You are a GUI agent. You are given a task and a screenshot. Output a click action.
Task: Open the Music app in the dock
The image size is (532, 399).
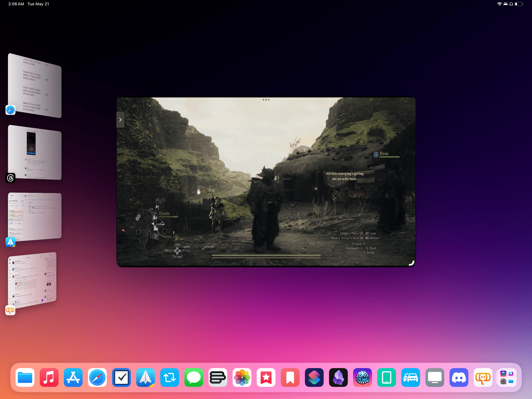(49, 377)
